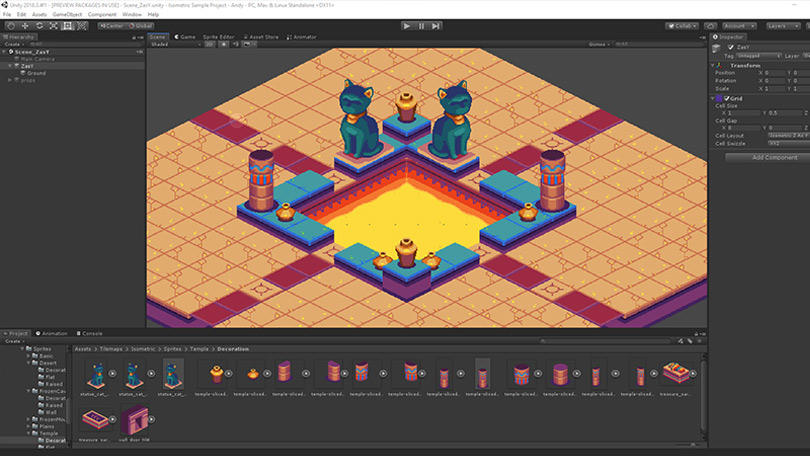The image size is (810, 456).
Task: Switch to the Animation tab
Action: click(x=52, y=334)
